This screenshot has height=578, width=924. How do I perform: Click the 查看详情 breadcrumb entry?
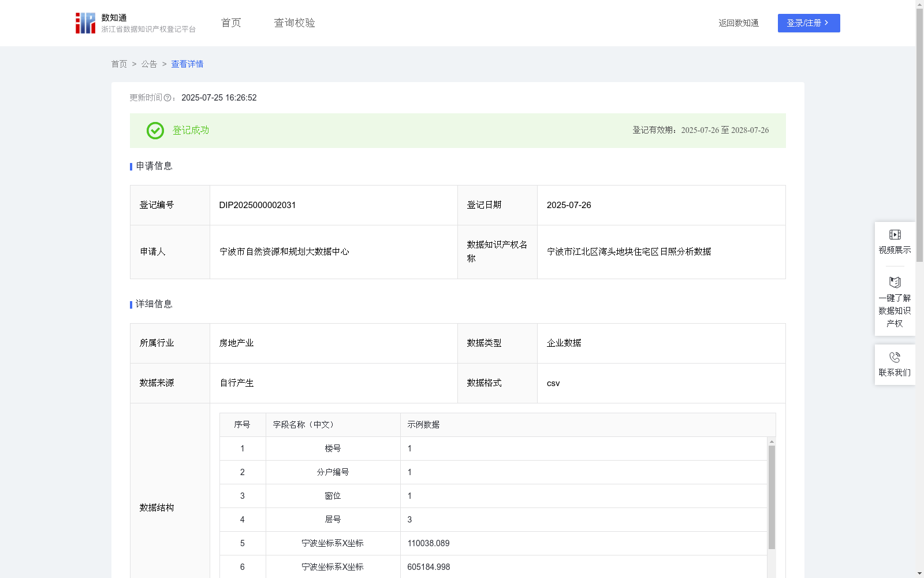coord(187,64)
